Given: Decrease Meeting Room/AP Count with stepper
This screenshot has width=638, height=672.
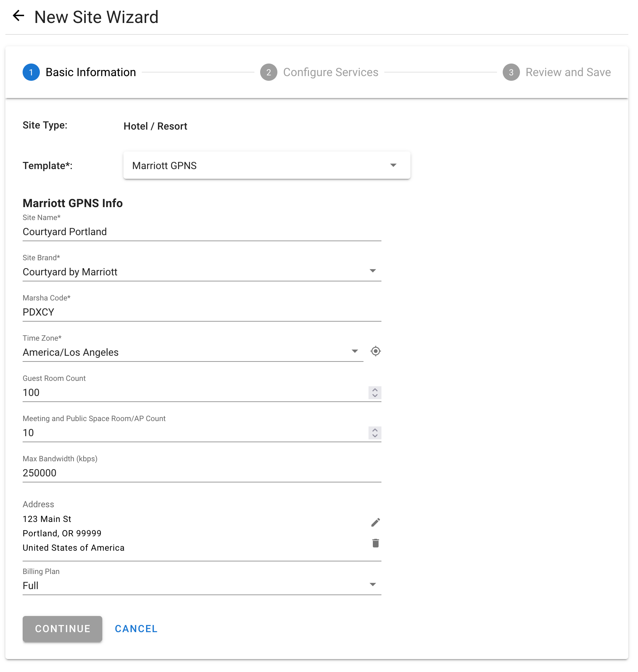Looking at the screenshot, I should pyautogui.click(x=375, y=436).
